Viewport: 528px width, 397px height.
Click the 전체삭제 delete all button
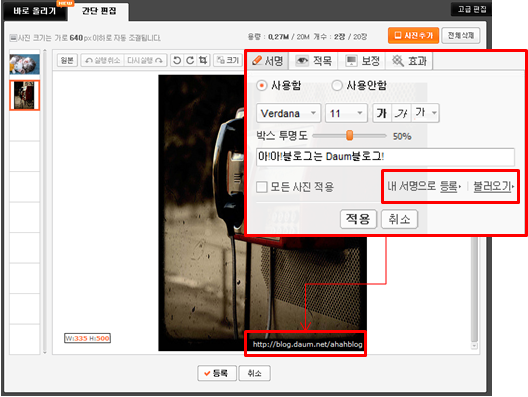point(461,35)
